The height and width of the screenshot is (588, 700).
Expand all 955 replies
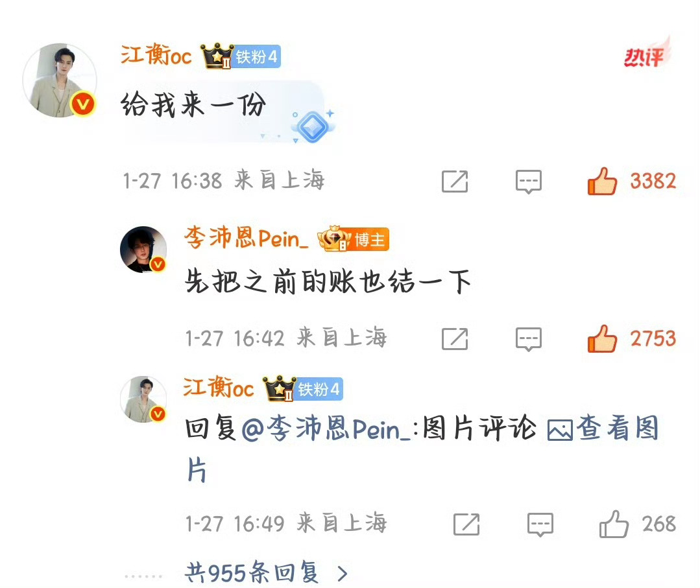[266, 572]
